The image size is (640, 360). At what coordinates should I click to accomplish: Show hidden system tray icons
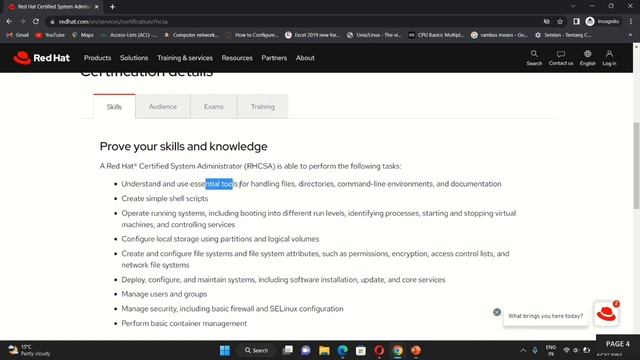click(x=523, y=351)
